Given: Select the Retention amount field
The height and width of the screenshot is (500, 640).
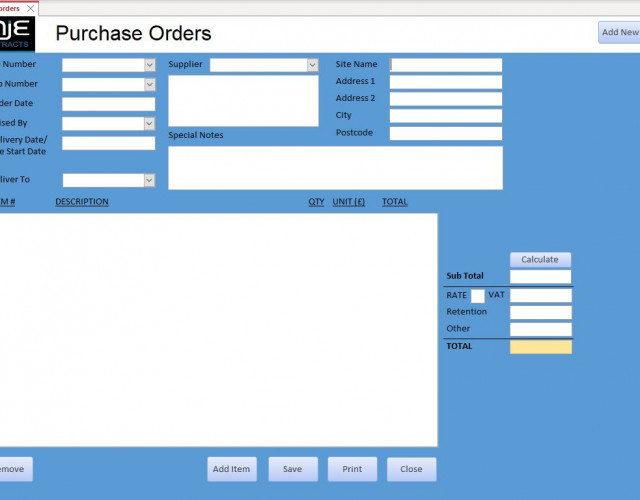Looking at the screenshot, I should pyautogui.click(x=540, y=312).
